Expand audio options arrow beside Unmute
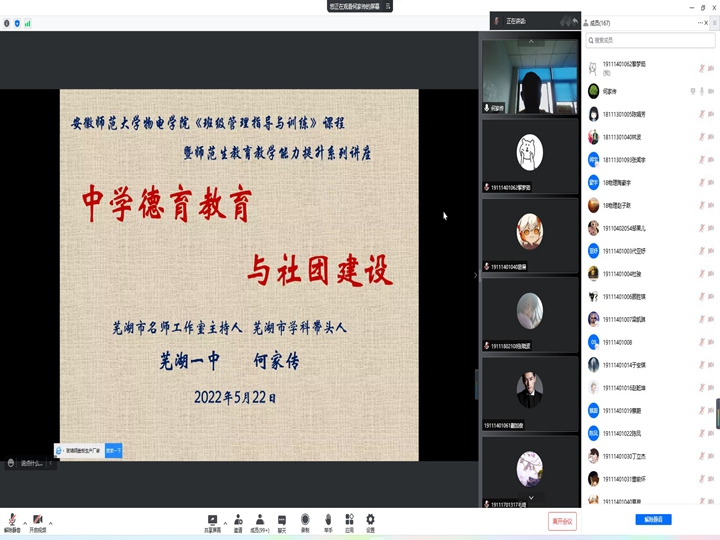The image size is (720, 540). [x=25, y=522]
